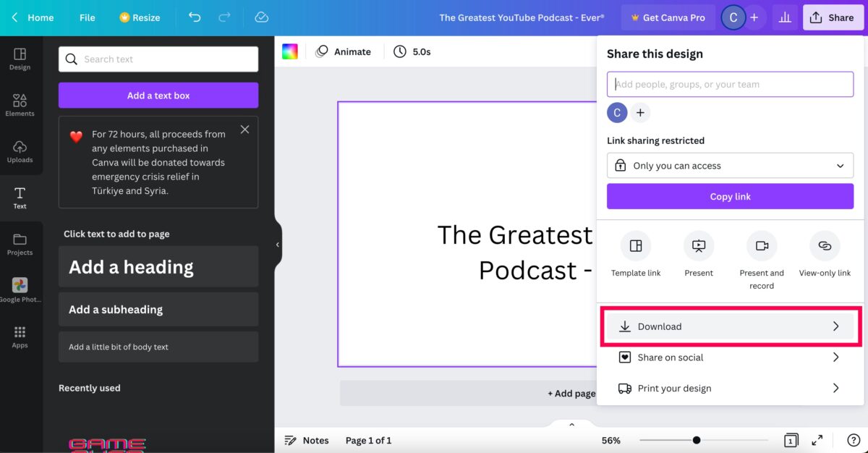Open the Share on social submenu
Screen dimensions: 868x453
(730, 357)
